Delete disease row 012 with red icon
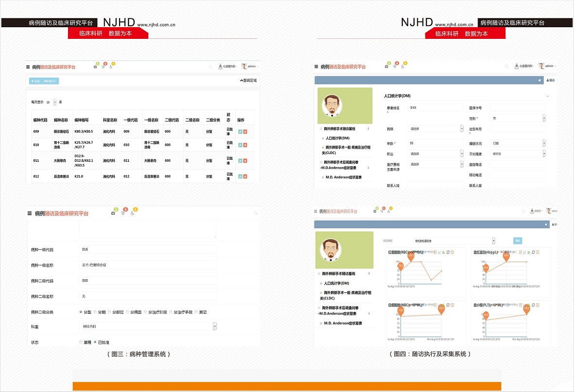 pyautogui.click(x=245, y=176)
